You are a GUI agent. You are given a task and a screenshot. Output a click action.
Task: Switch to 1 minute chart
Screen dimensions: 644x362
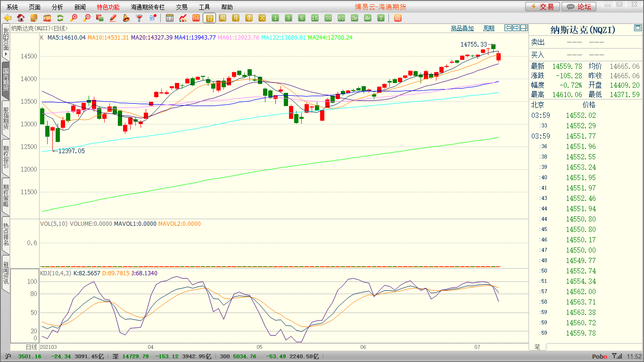[275, 18]
